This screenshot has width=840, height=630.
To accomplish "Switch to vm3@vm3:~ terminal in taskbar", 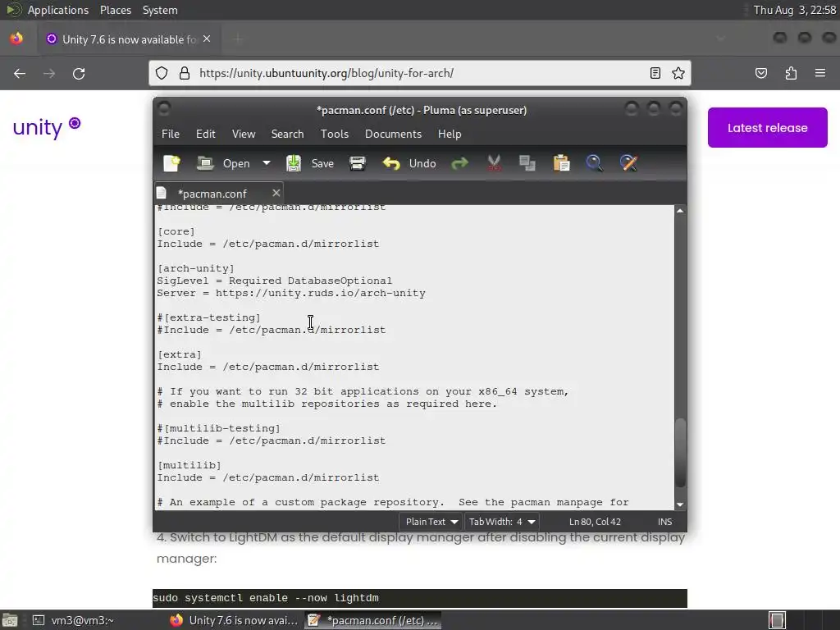I will coord(73,620).
